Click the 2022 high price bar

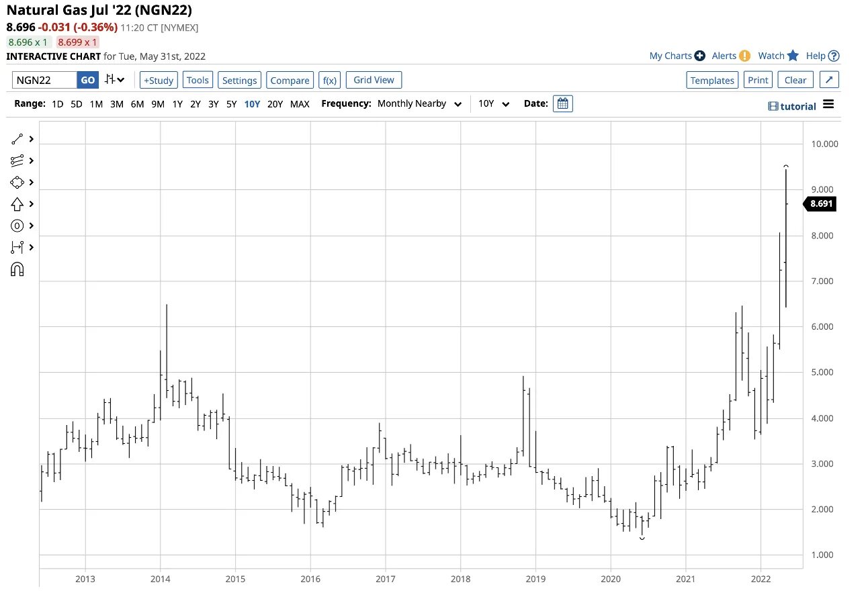pos(786,238)
